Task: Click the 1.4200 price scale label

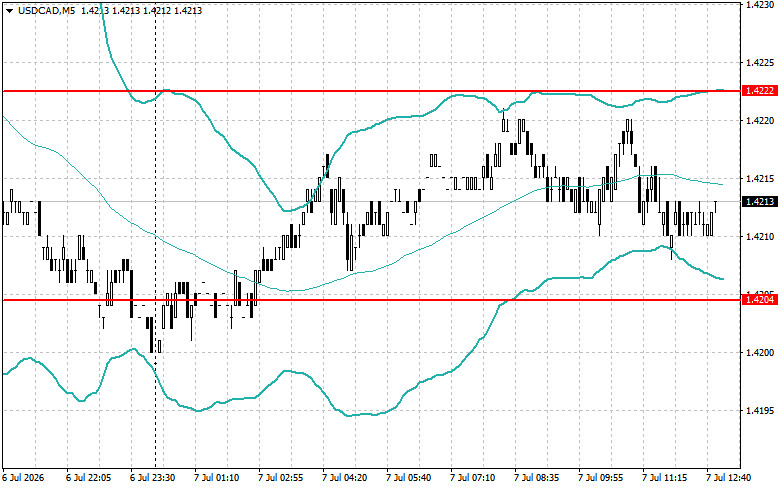Action: 759,353
